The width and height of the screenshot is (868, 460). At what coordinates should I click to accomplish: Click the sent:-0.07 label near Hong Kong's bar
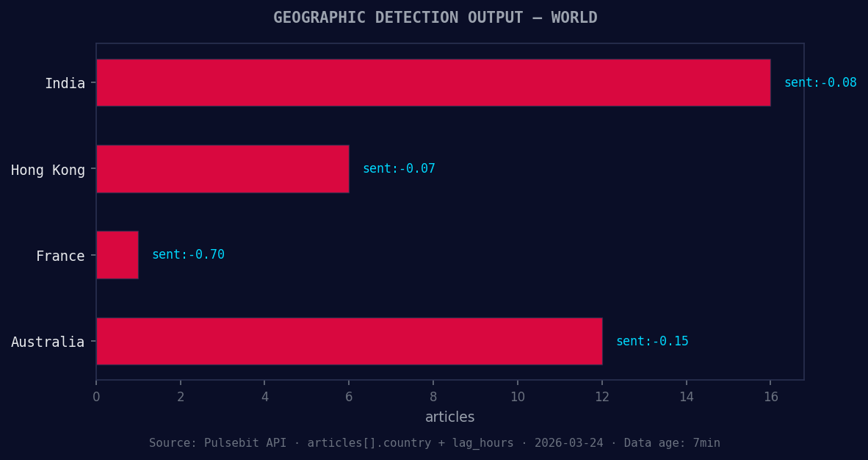coord(399,168)
